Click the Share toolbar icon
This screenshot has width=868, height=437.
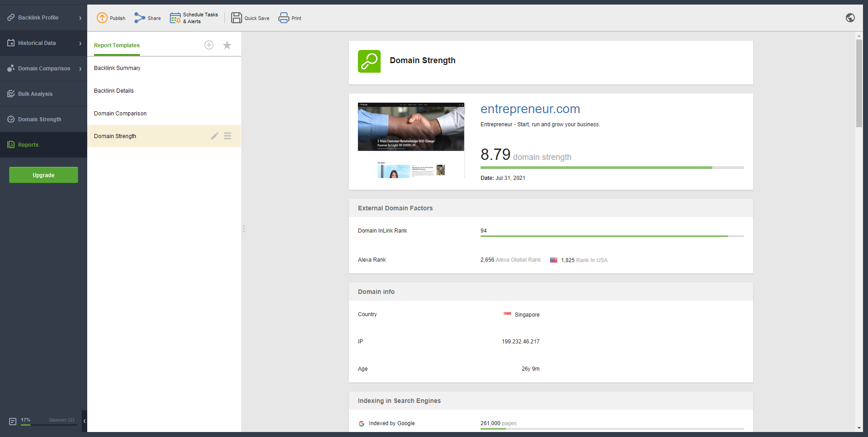[139, 18]
